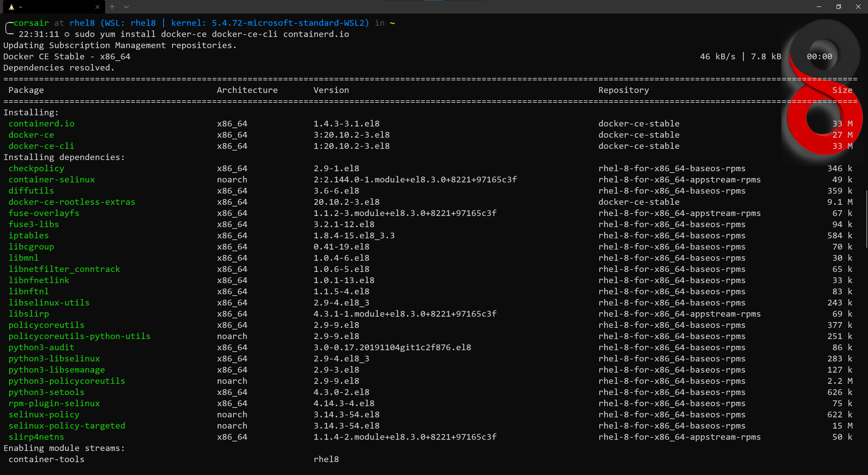Image resolution: width=868 pixels, height=475 pixels.
Task: Click the Tux penguin icon on the terminal tab
Action: (x=12, y=7)
